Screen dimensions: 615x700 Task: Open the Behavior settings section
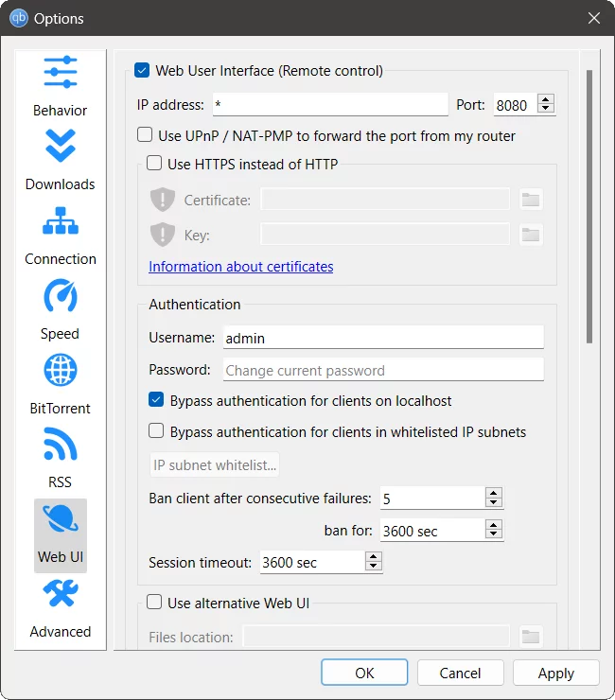click(x=61, y=87)
